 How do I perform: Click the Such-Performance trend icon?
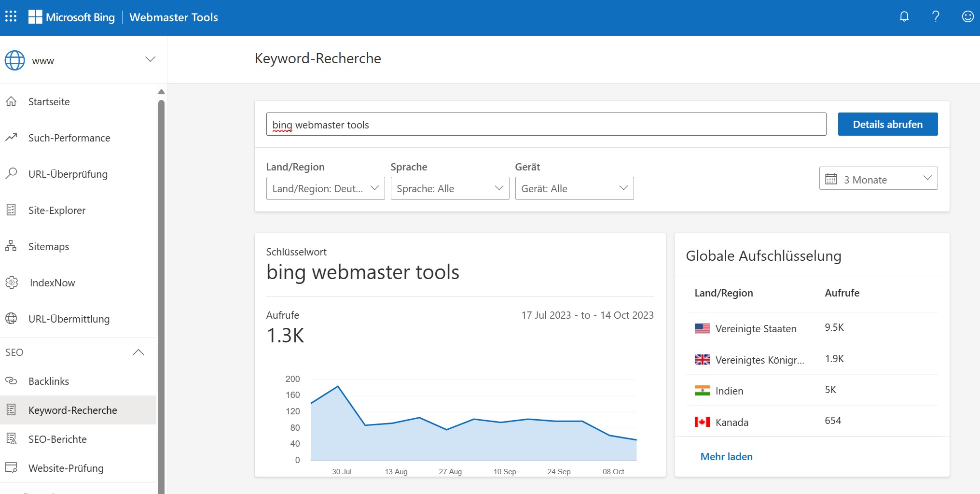(x=11, y=138)
